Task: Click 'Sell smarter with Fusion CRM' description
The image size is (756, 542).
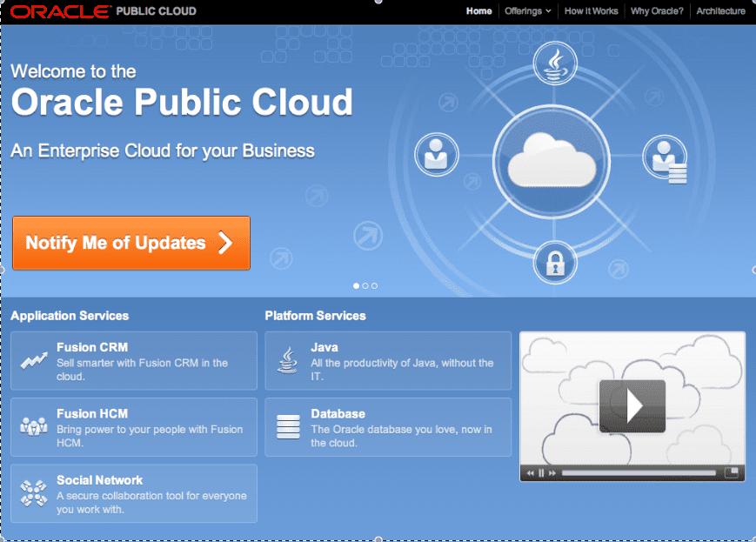Action: (142, 370)
